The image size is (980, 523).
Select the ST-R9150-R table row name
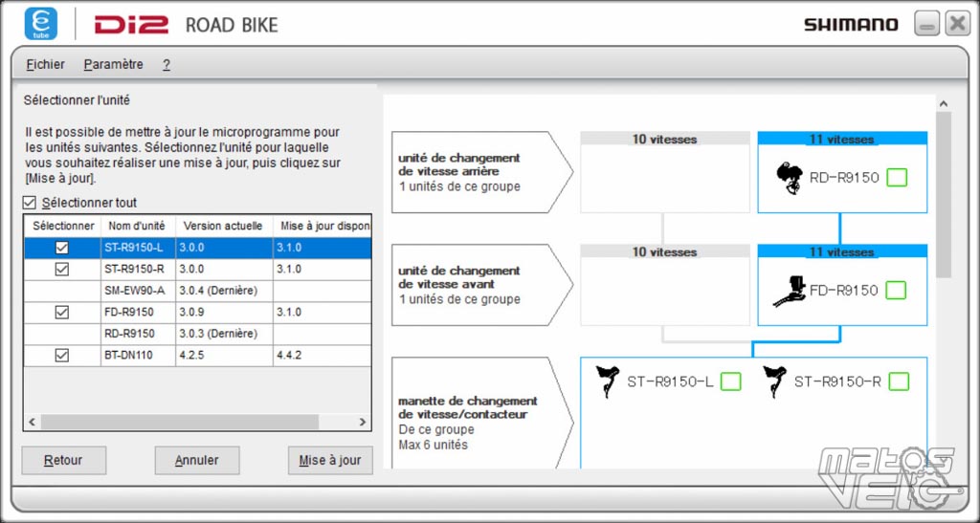[x=138, y=270]
